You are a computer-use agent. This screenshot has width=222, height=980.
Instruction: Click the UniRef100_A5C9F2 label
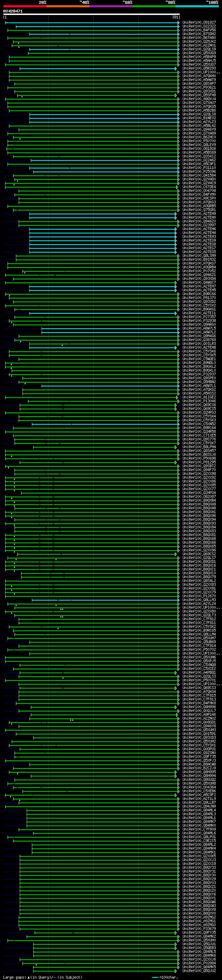click(199, 795)
